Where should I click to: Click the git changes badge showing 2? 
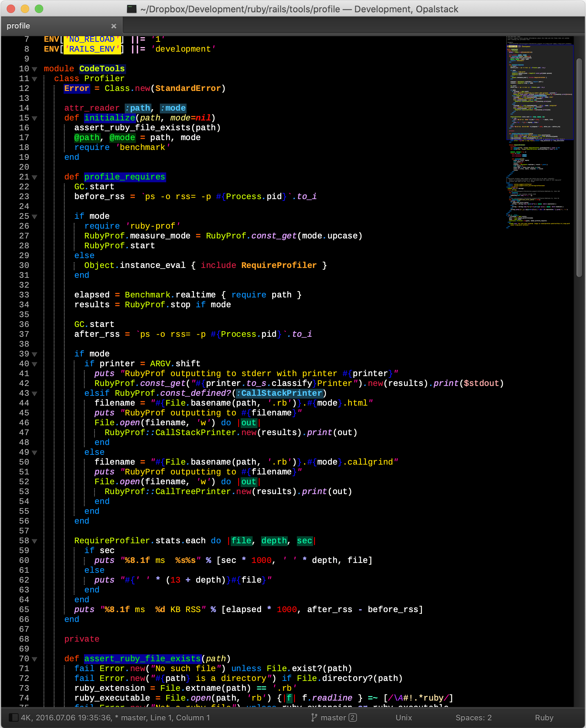click(x=353, y=717)
